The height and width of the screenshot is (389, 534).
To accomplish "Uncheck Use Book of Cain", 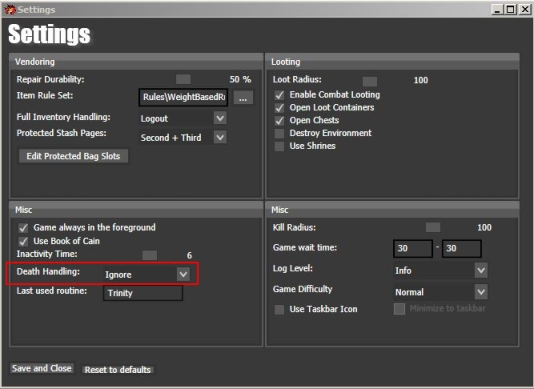I will pyautogui.click(x=23, y=242).
